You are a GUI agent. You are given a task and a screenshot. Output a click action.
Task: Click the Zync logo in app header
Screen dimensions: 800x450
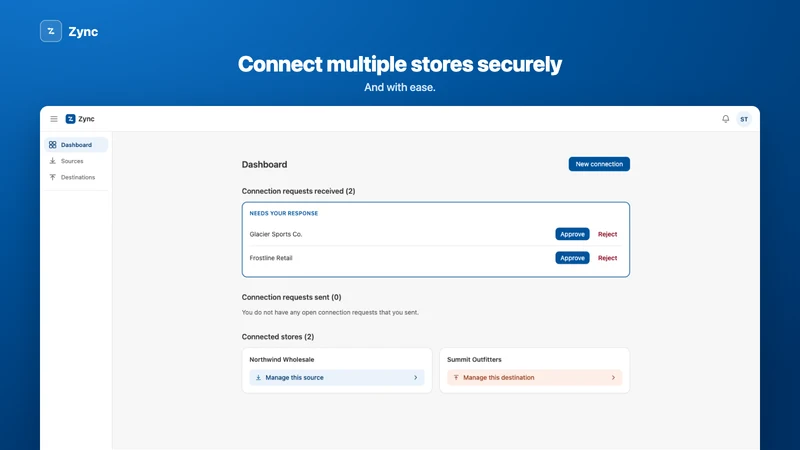pyautogui.click(x=70, y=119)
